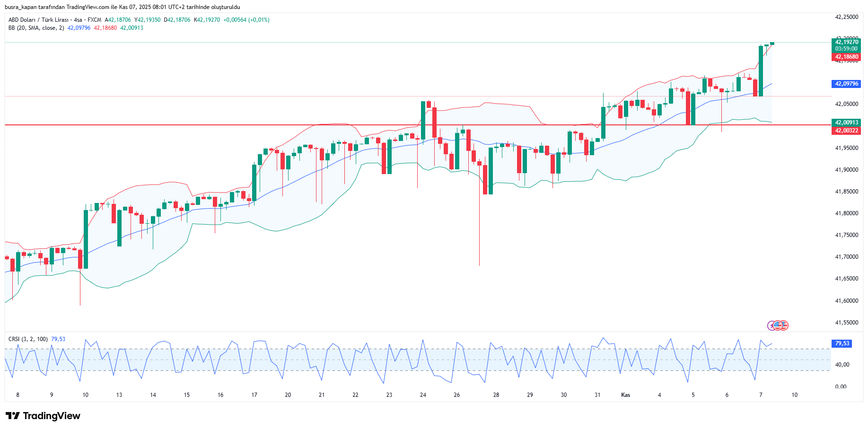Click the red 42,00322 horizontal line label
The image size is (868, 430).
(x=846, y=131)
